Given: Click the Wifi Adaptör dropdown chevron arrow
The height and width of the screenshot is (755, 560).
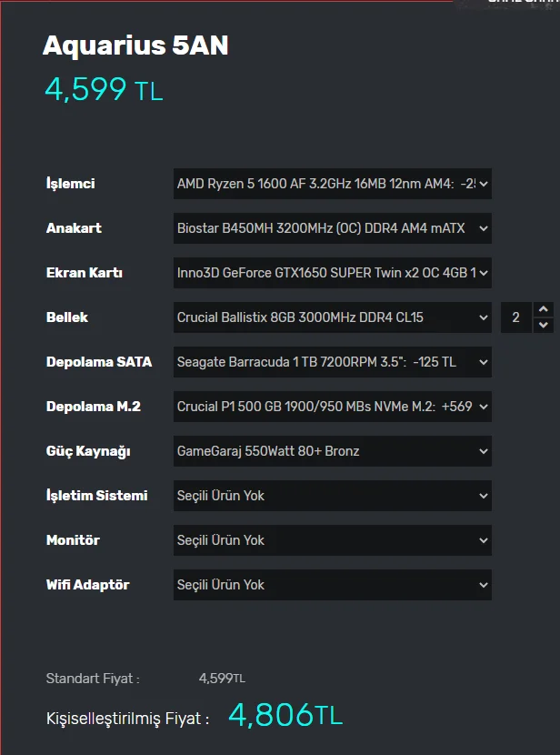Looking at the screenshot, I should 484,585.
